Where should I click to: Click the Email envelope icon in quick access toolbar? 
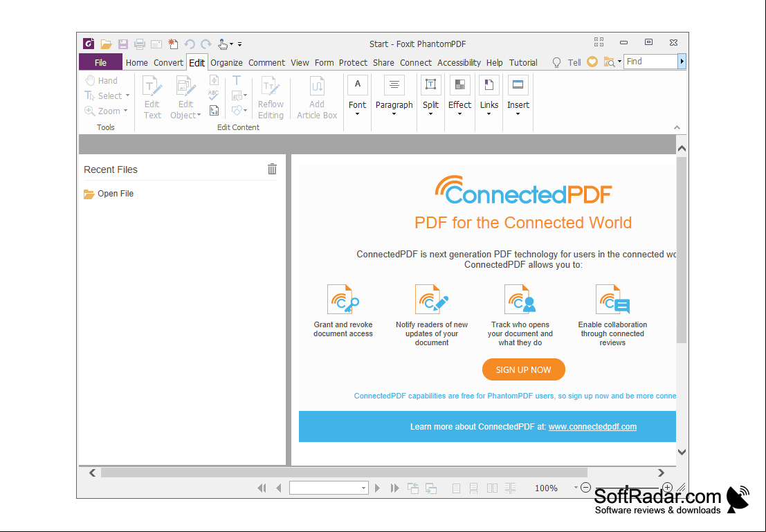coord(156,44)
